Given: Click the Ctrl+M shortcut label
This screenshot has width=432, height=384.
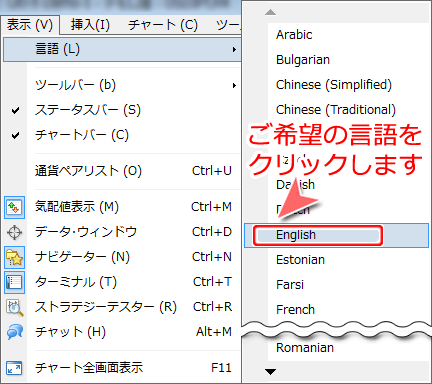Looking at the screenshot, I should coord(211,207).
